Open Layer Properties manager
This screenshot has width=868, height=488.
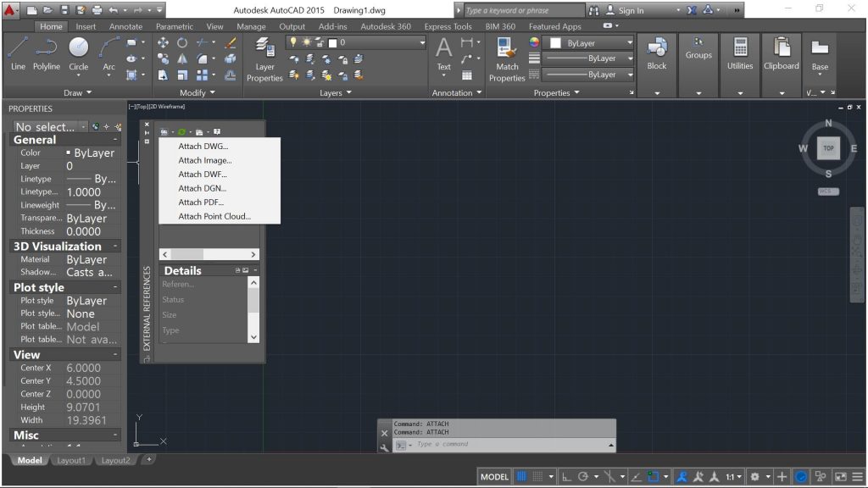pos(264,60)
